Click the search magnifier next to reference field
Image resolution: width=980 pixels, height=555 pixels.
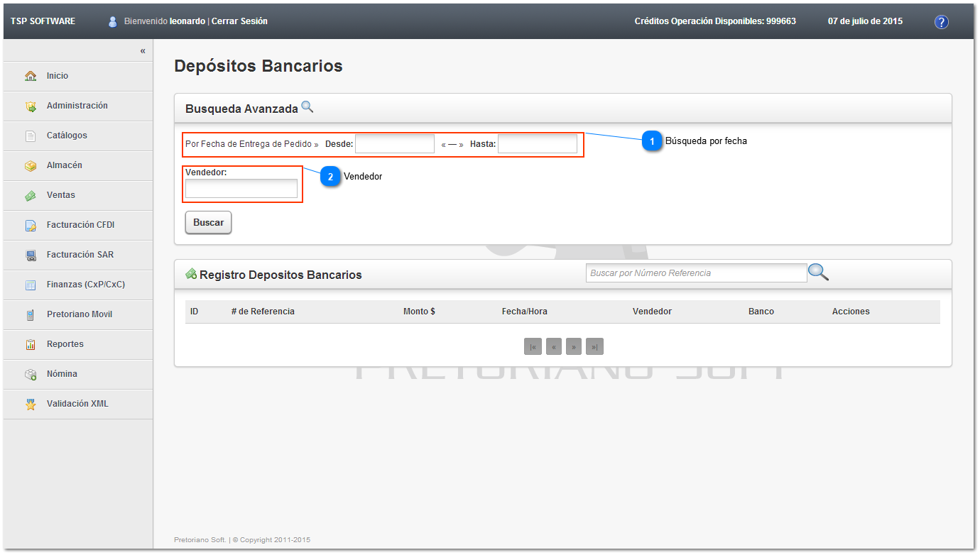(x=819, y=272)
